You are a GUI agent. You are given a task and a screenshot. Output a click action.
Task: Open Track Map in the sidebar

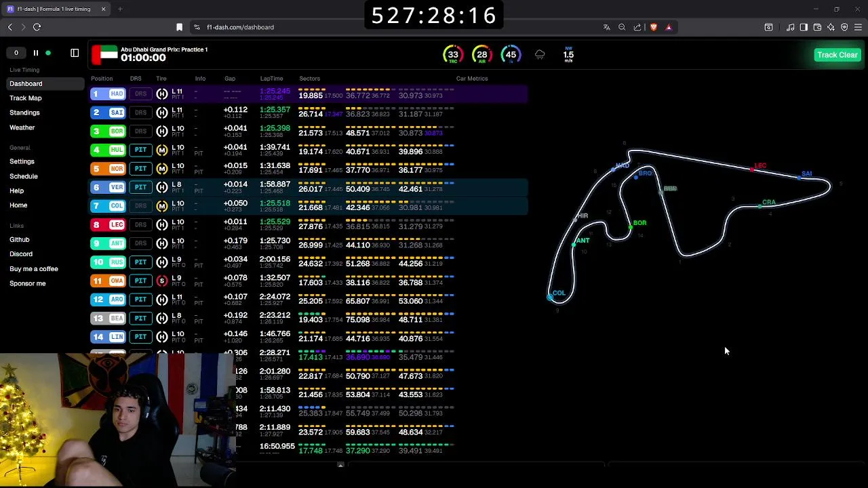[x=26, y=98]
